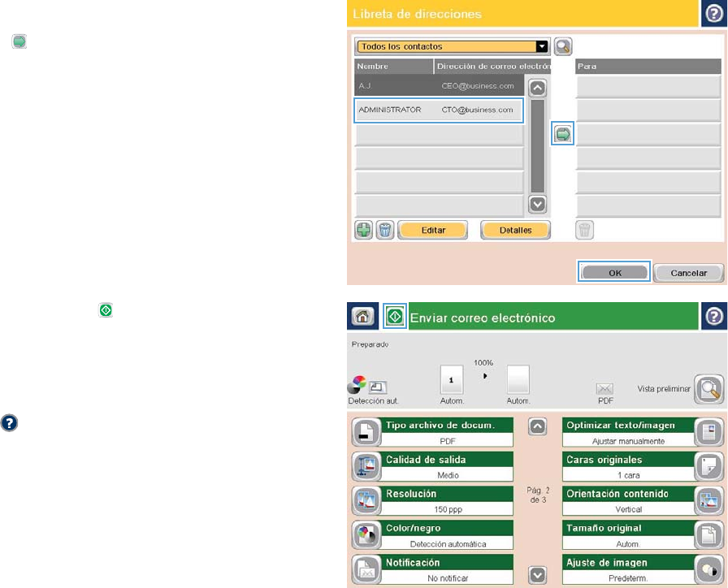
Task: Click the PDF envelope status icon
Action: [604, 389]
